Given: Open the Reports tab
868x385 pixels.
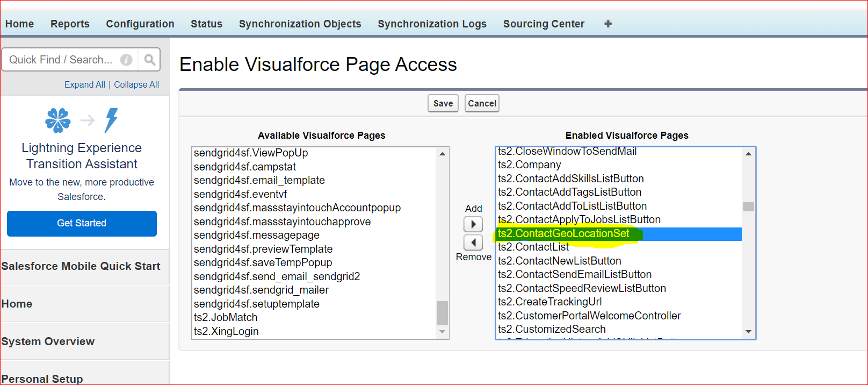Looking at the screenshot, I should tap(70, 24).
